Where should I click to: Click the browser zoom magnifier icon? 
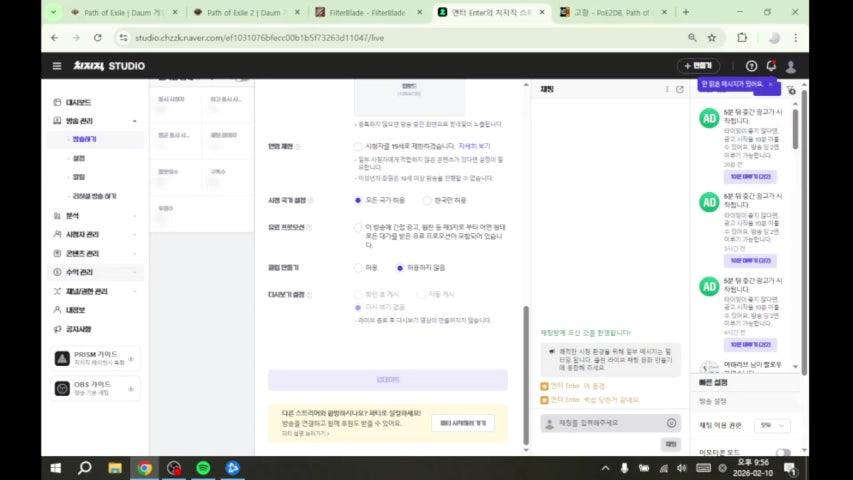click(x=692, y=38)
